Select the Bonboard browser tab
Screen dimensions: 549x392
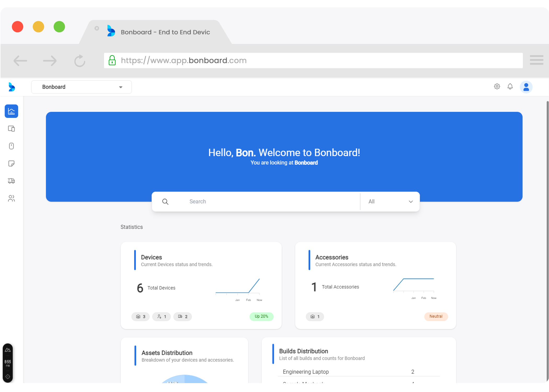coord(155,32)
